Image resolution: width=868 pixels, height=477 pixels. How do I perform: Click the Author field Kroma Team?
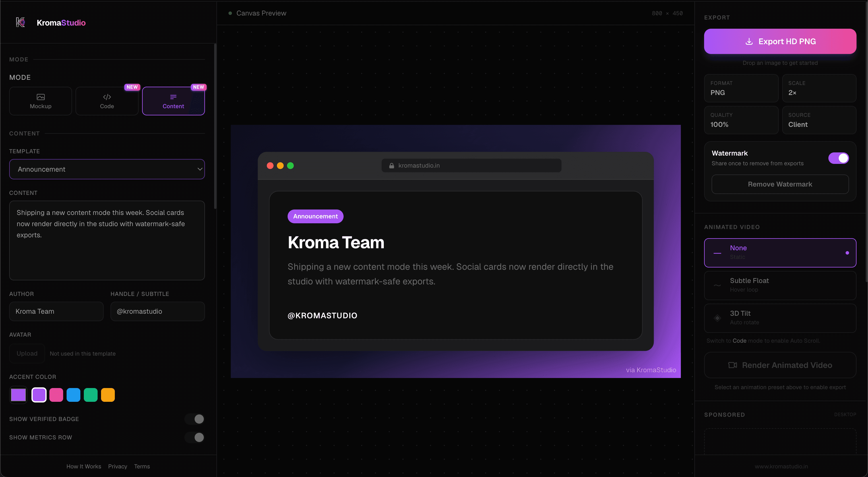pyautogui.click(x=56, y=311)
